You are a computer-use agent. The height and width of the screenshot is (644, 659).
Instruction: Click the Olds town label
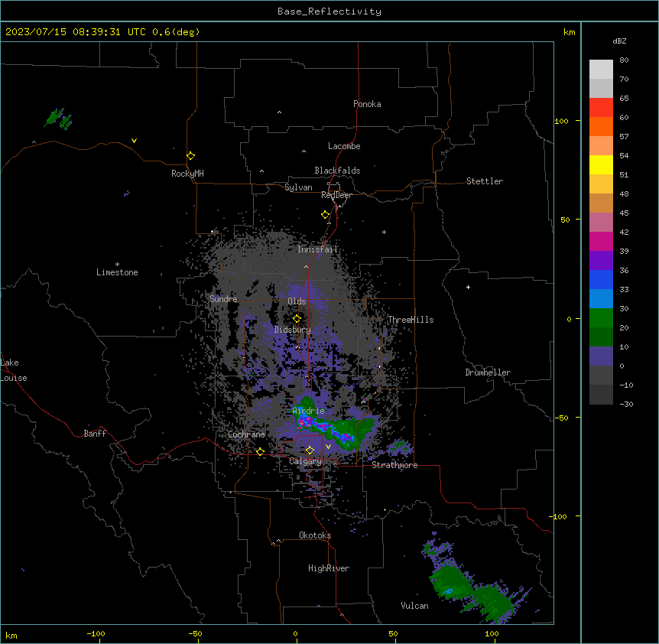point(297,301)
